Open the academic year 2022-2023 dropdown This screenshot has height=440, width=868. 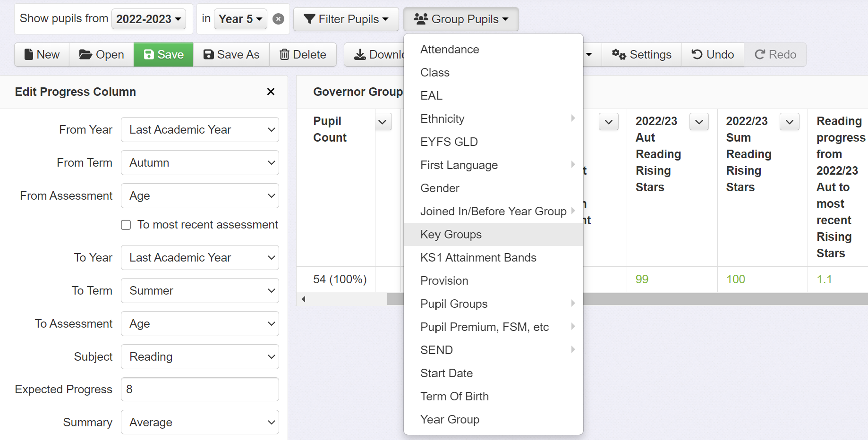coord(149,19)
